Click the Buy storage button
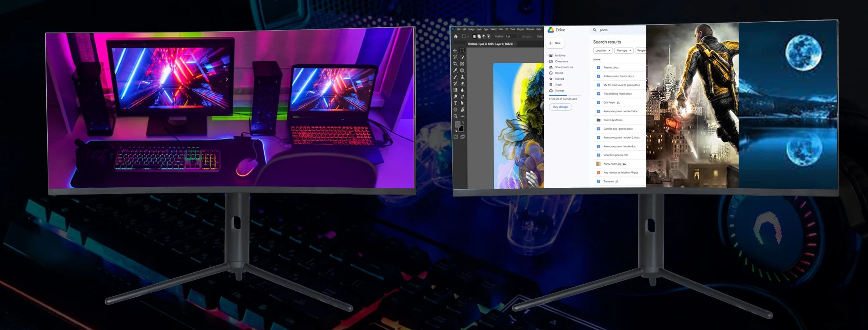The width and height of the screenshot is (868, 330). [560, 107]
